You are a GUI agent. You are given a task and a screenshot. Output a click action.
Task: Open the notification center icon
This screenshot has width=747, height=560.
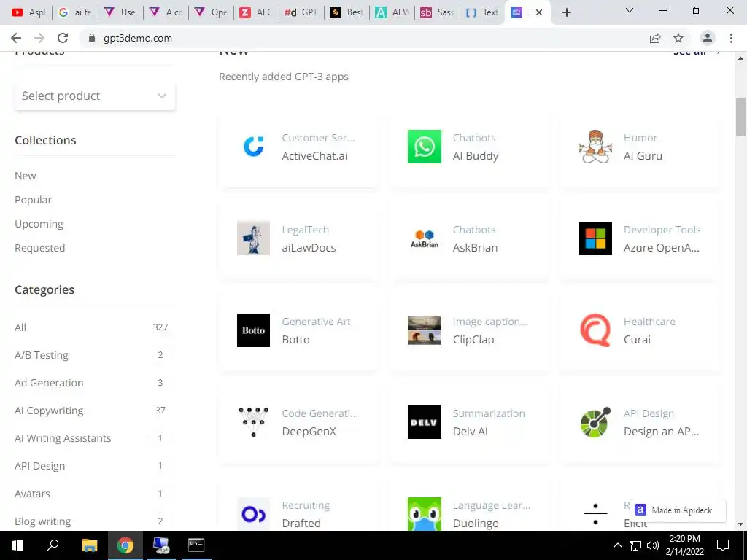pyautogui.click(x=723, y=545)
